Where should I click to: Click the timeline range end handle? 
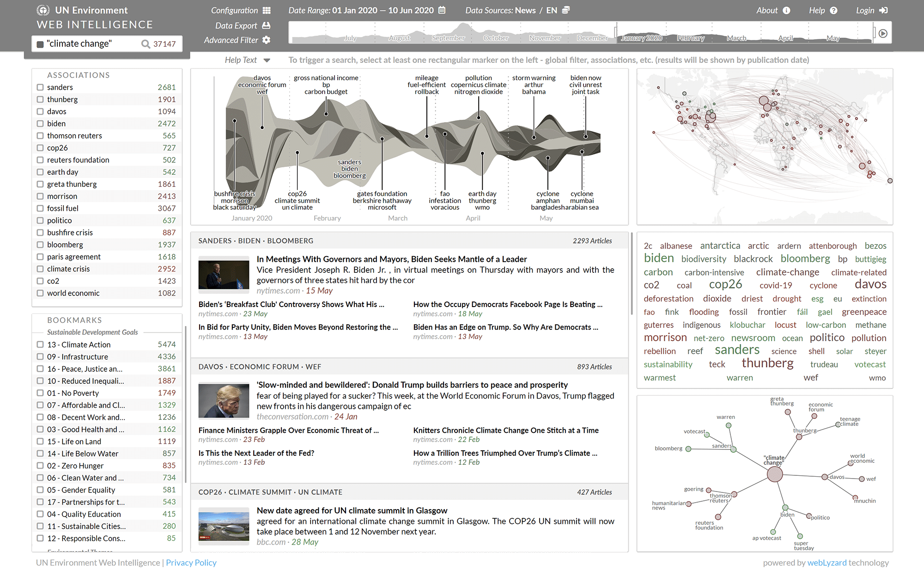pos(875,33)
